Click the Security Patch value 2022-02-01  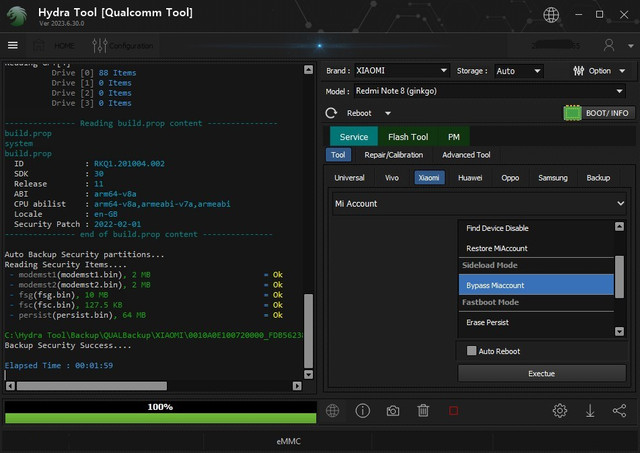tap(118, 224)
